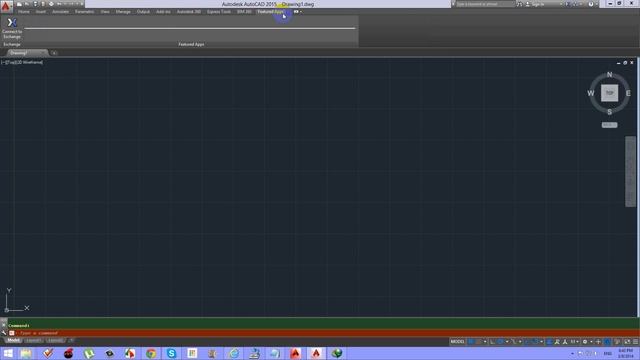Screen dimensions: 640x360
Task: Select the Featured Apps ribbon tab
Action: (270, 12)
